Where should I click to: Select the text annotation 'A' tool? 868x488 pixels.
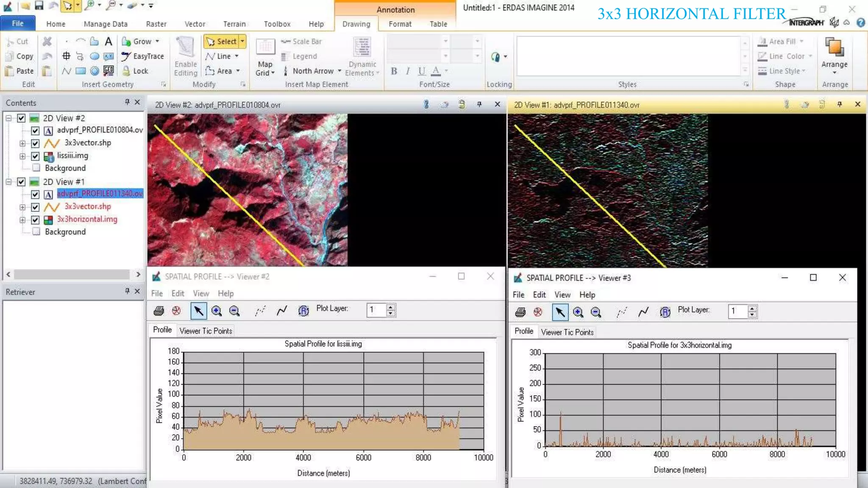point(108,41)
